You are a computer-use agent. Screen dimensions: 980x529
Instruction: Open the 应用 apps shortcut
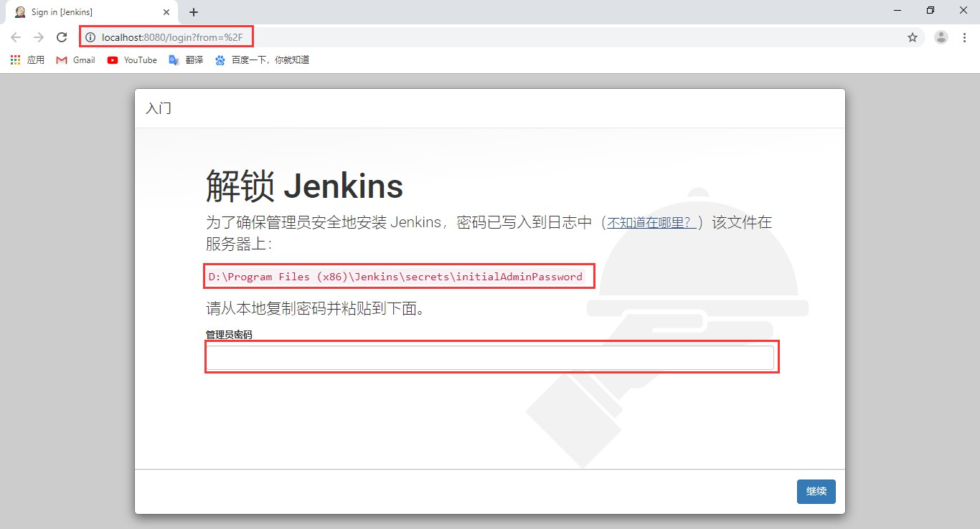click(27, 60)
